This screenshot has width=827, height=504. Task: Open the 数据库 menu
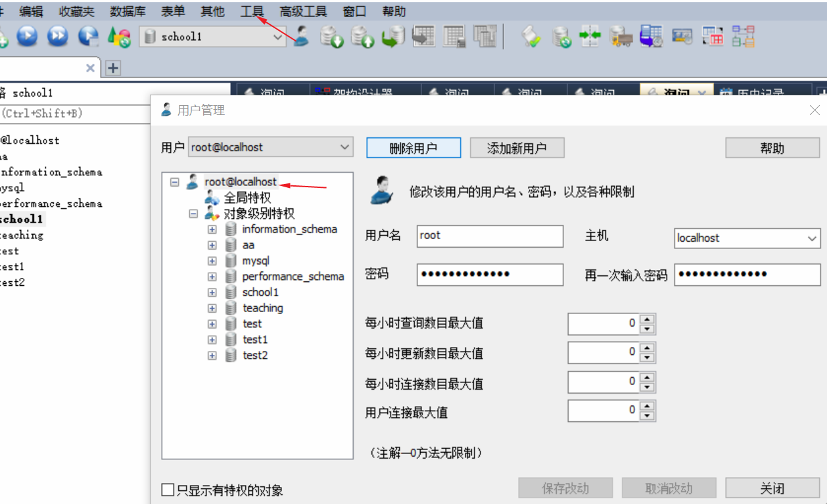128,11
